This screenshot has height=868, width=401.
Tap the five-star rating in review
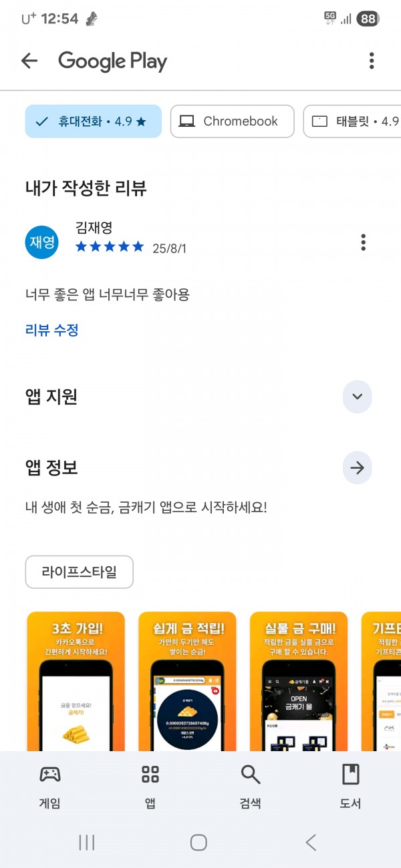(110, 247)
